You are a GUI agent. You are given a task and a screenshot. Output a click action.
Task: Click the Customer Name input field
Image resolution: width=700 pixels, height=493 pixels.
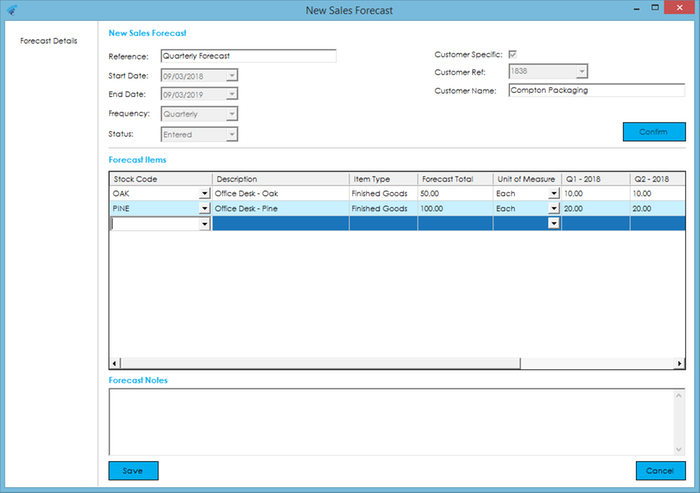pyautogui.click(x=596, y=90)
